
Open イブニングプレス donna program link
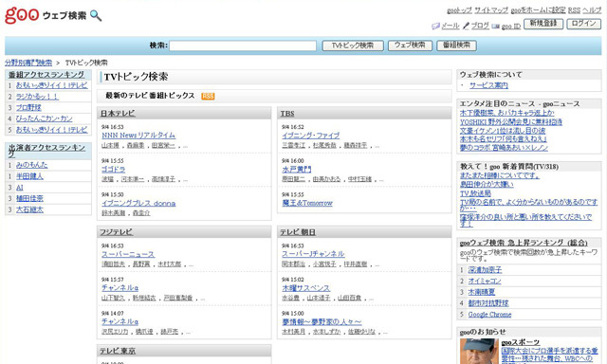click(138, 203)
